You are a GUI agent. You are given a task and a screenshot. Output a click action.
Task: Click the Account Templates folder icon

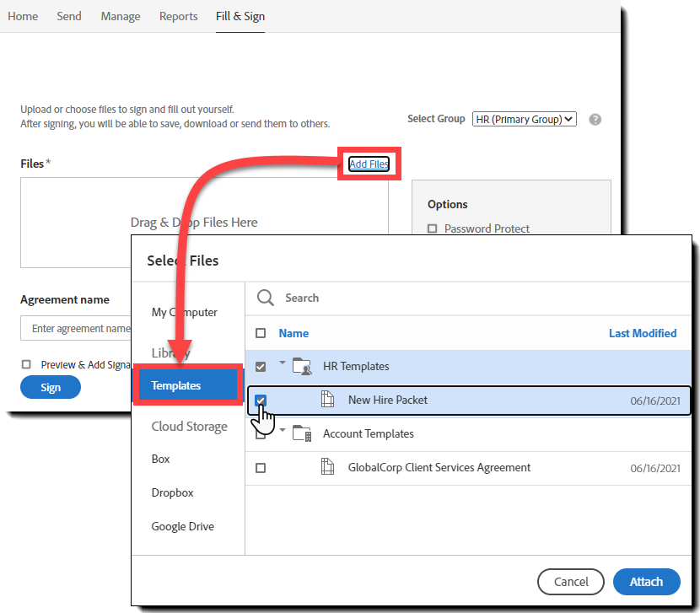tap(302, 433)
